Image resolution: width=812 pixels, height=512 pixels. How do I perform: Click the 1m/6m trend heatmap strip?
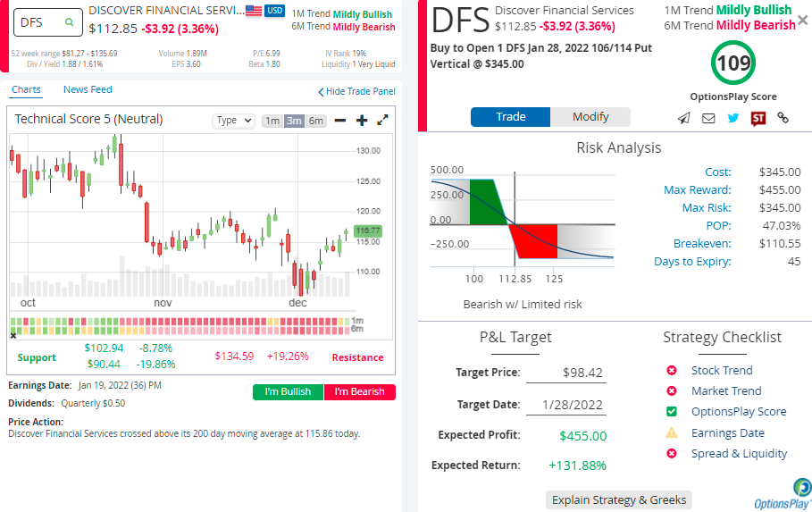pyautogui.click(x=180, y=326)
